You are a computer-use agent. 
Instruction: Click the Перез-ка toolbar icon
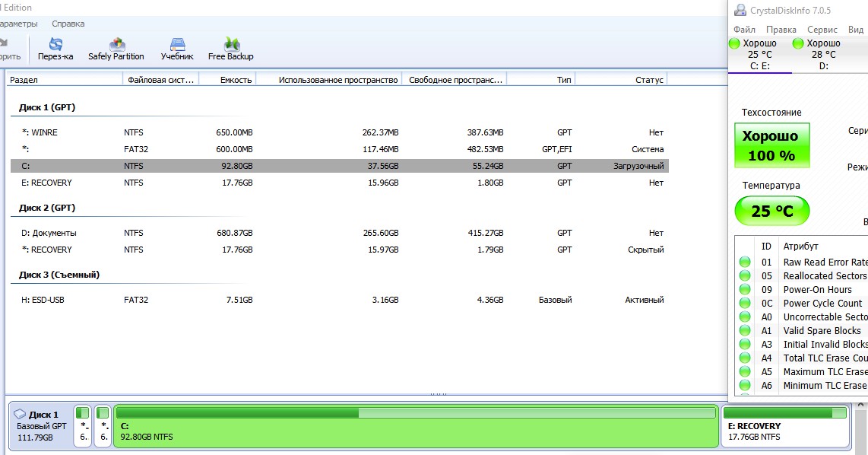[55, 46]
